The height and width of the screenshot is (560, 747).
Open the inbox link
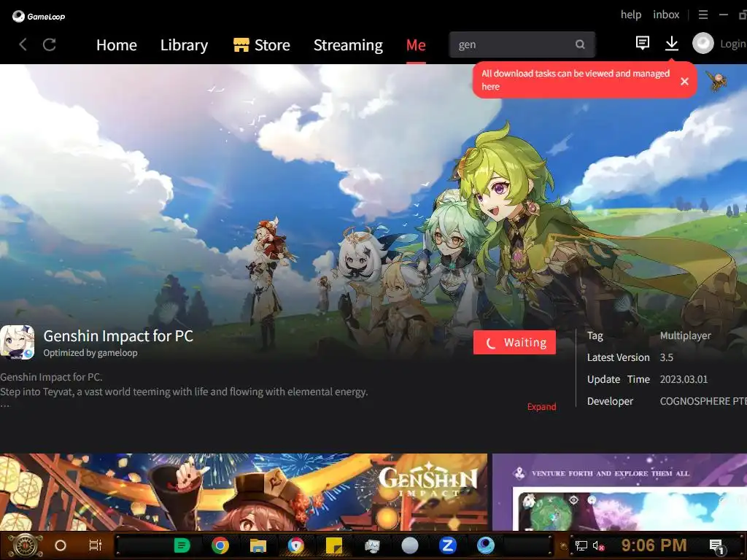[666, 15]
